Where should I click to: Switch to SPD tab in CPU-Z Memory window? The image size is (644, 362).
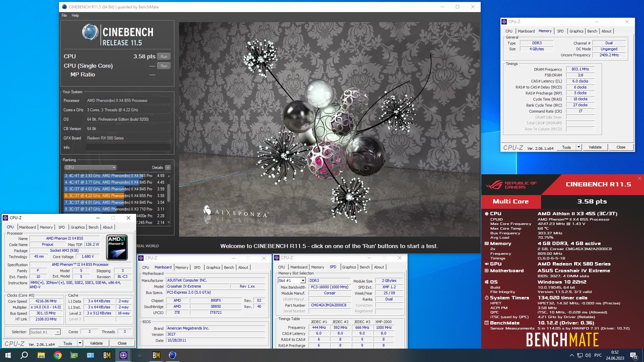(560, 31)
